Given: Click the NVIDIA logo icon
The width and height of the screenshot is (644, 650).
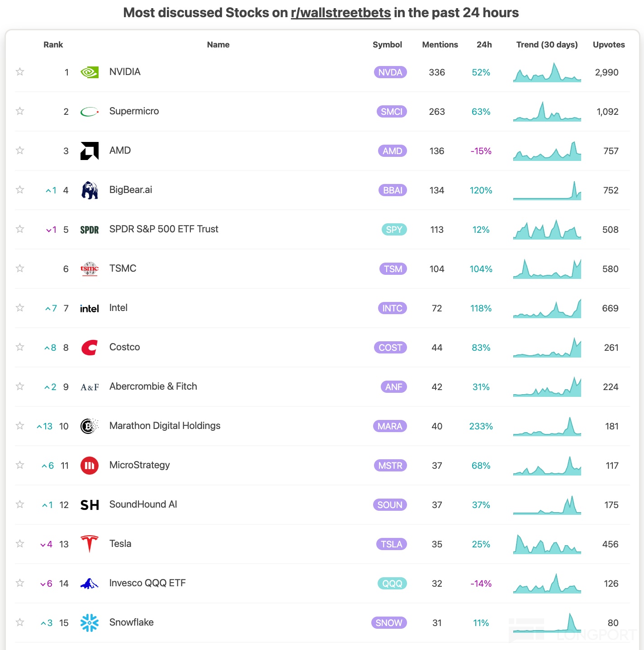Looking at the screenshot, I should (90, 72).
